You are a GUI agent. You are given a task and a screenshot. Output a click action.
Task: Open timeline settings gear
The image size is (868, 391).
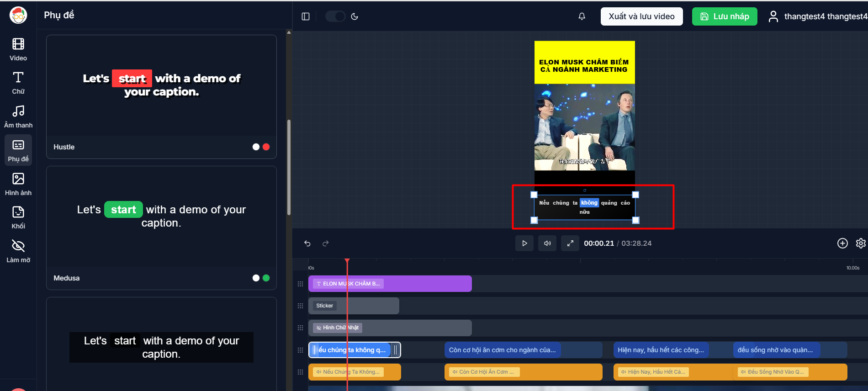861,243
